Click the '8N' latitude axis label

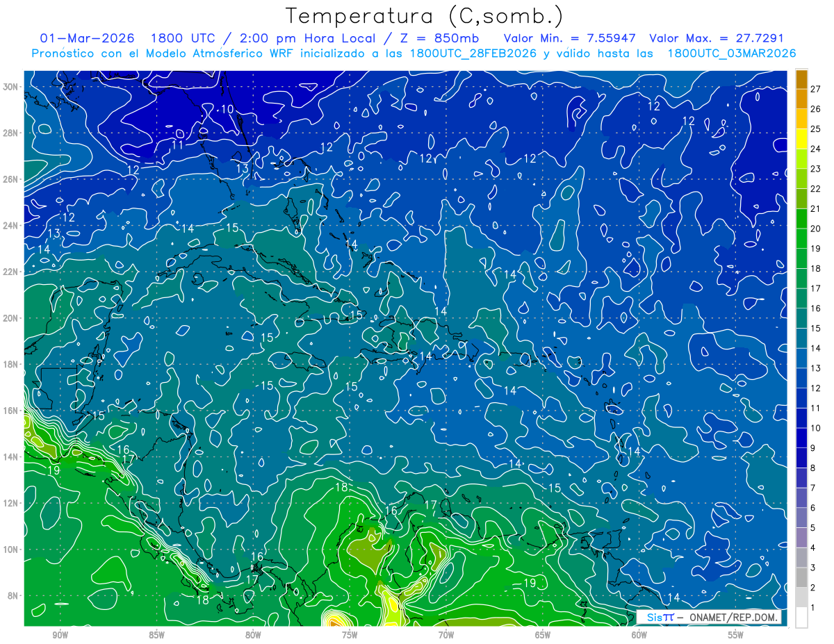pyautogui.click(x=14, y=596)
